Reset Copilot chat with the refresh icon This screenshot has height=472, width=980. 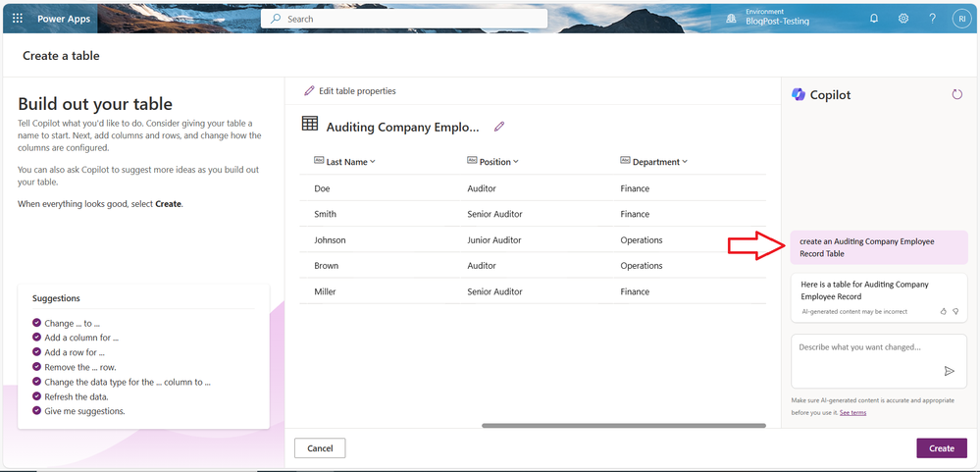click(x=956, y=94)
